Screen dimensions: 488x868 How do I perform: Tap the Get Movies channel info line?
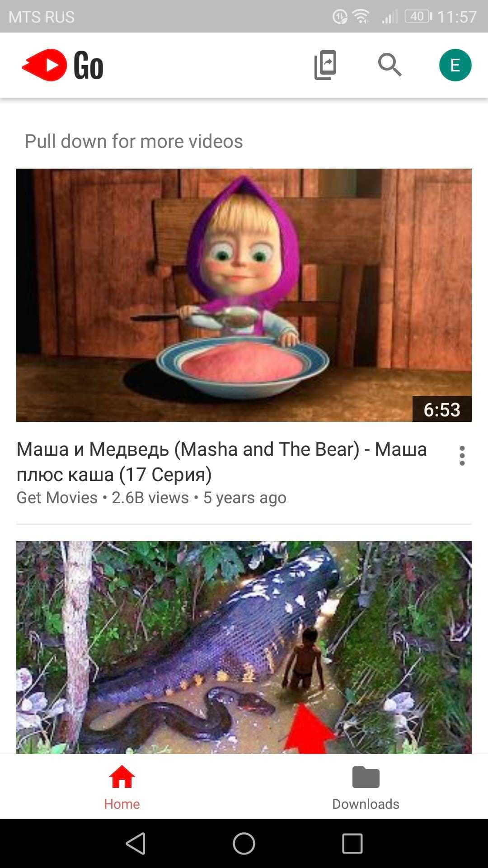[x=151, y=498]
